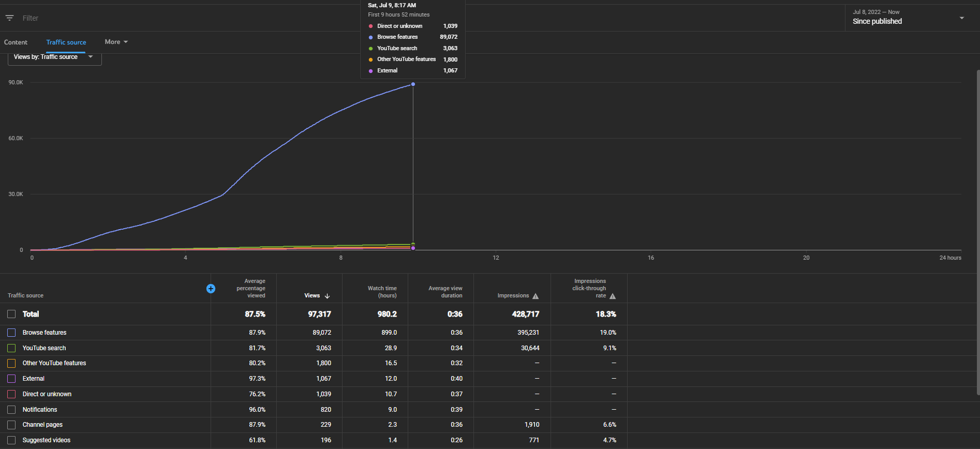Sort by Average percentage viewed column
Viewport: 980px width, 449px height.
(x=251, y=289)
